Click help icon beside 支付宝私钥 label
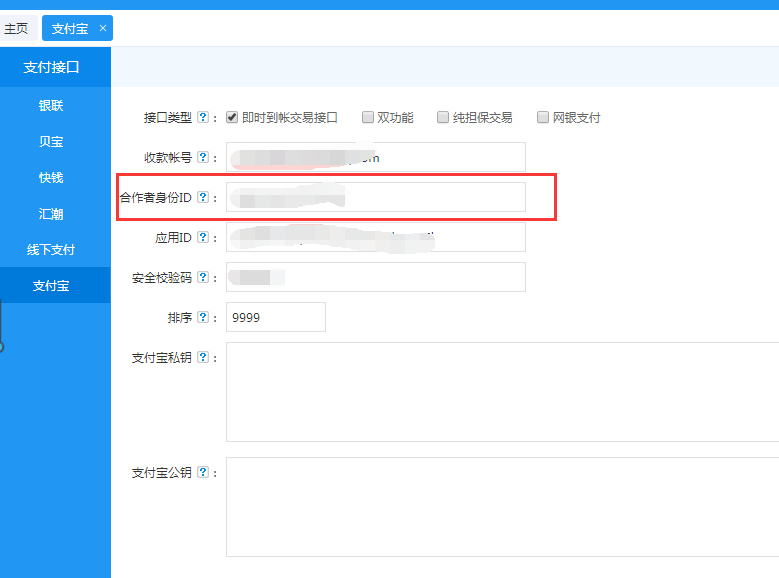 pyautogui.click(x=203, y=357)
